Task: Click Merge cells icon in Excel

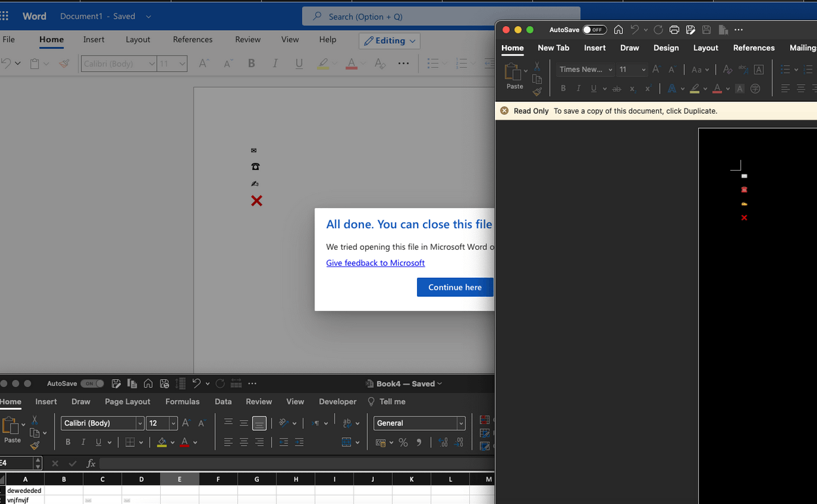Action: point(347,443)
